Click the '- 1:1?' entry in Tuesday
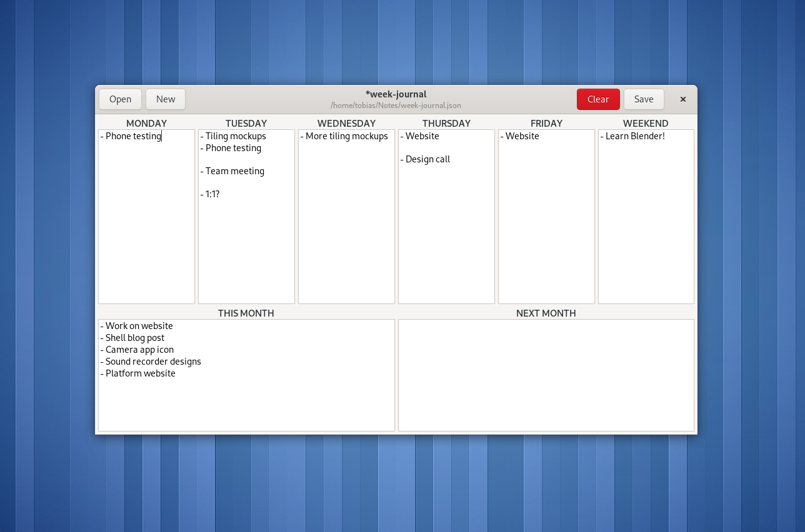Viewport: 805px width, 532px height. click(x=210, y=194)
